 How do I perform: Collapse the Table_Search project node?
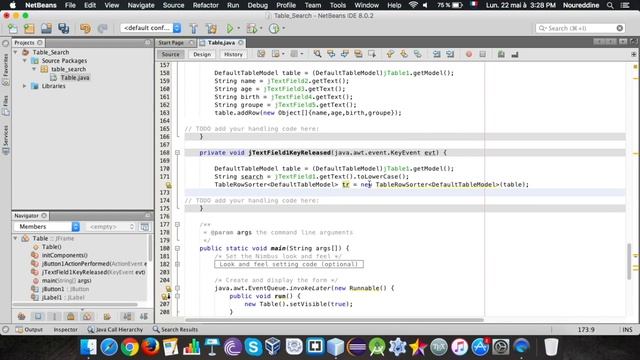16,52
